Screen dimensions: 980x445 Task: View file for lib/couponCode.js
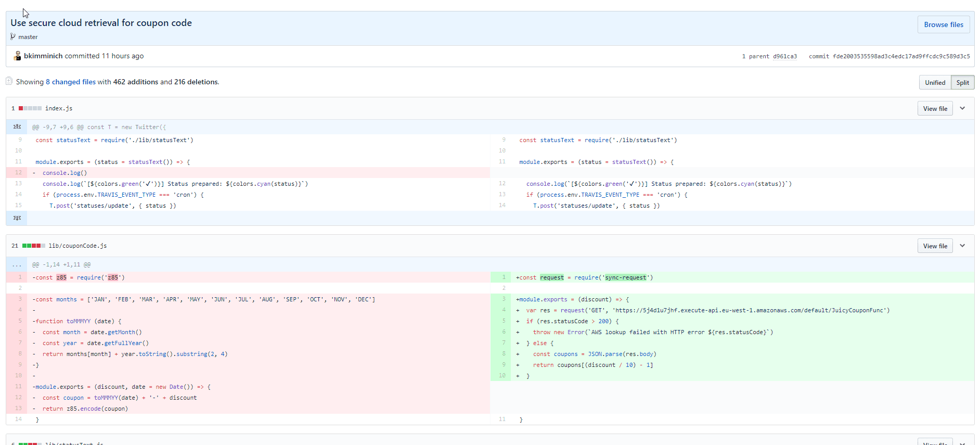935,246
